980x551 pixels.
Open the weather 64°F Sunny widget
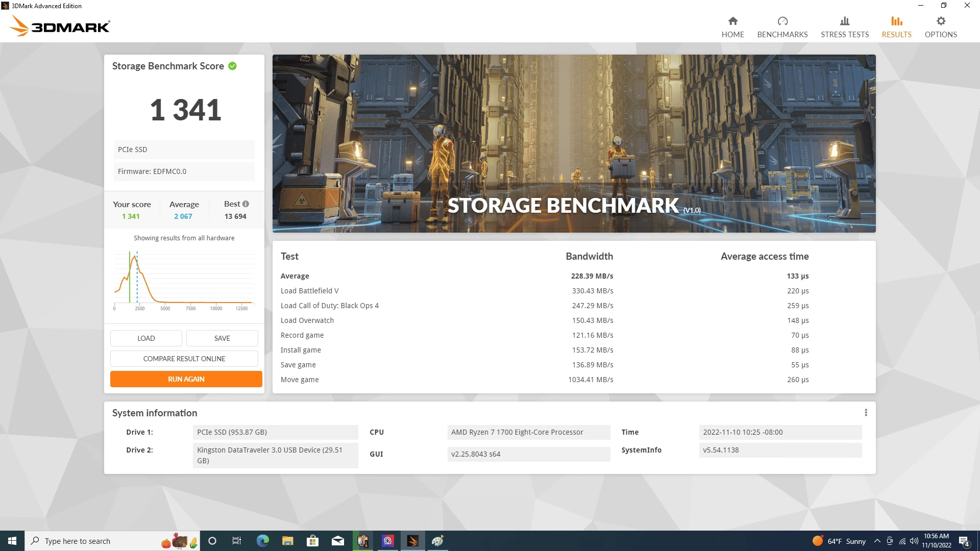(839, 541)
